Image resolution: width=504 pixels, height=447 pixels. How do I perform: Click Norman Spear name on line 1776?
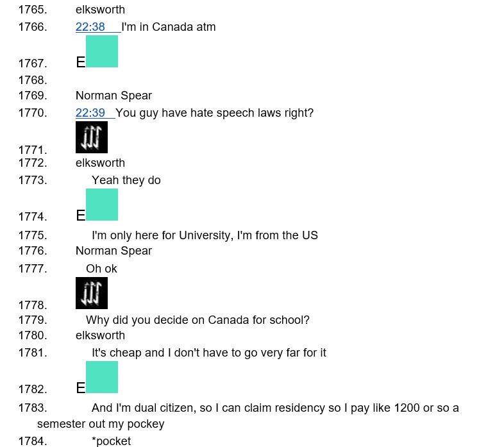(113, 251)
